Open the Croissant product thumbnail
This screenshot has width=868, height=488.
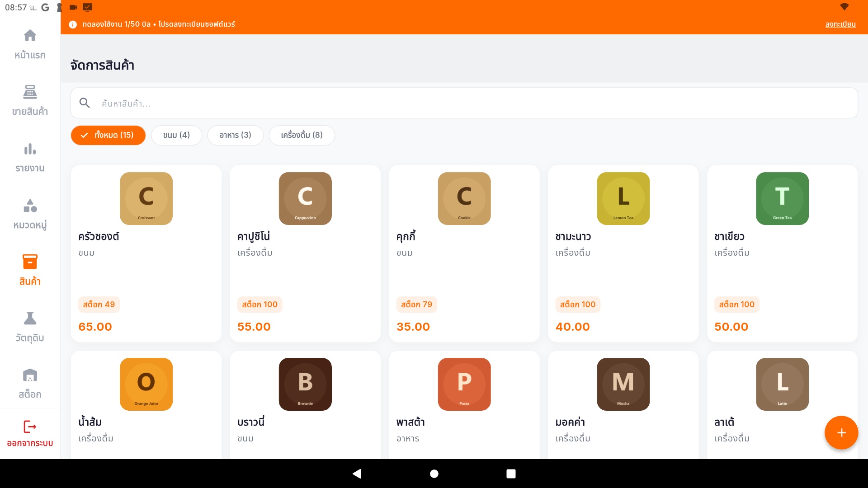point(146,198)
